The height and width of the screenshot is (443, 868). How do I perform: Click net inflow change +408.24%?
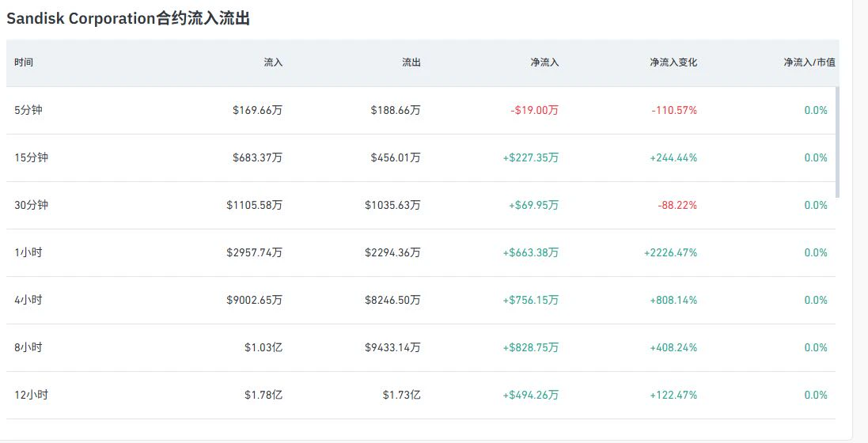[673, 348]
